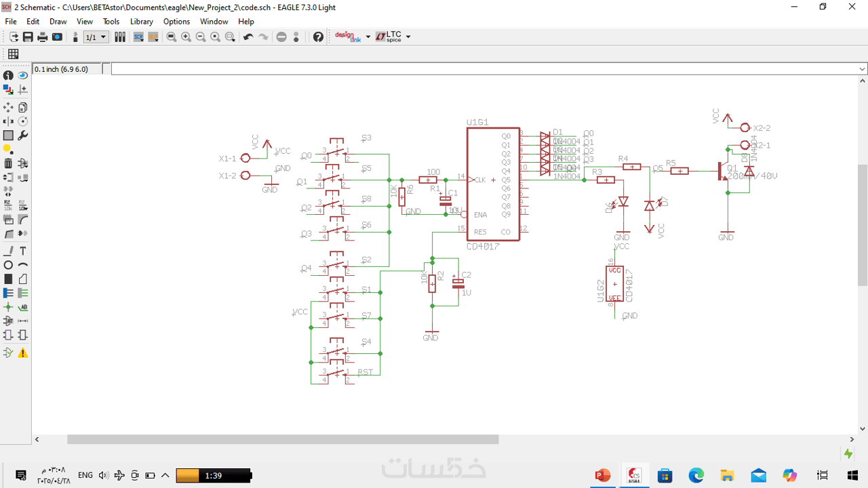Open the Grid settings icon
This screenshot has height=488, width=868.
coord(13,54)
